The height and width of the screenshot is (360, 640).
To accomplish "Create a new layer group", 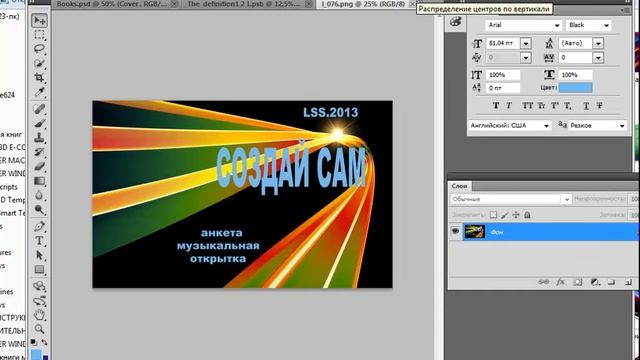I will (611, 282).
